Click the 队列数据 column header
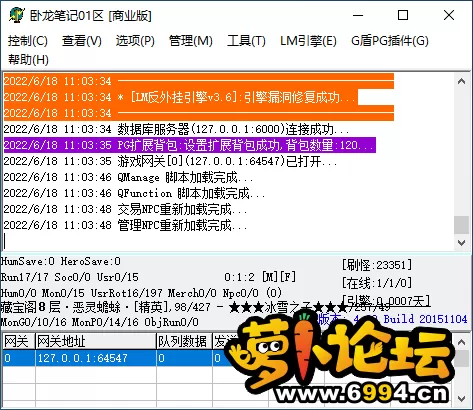The width and height of the screenshot is (473, 410). (184, 341)
